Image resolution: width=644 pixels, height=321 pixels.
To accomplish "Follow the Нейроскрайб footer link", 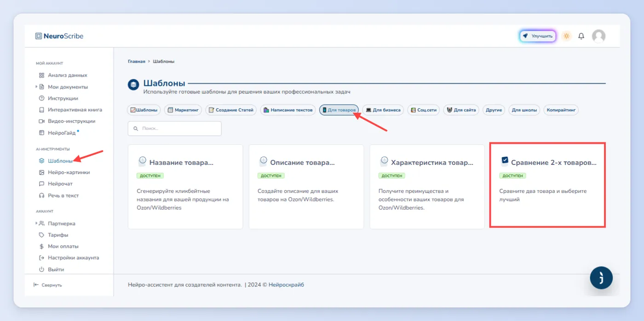I will (x=286, y=285).
